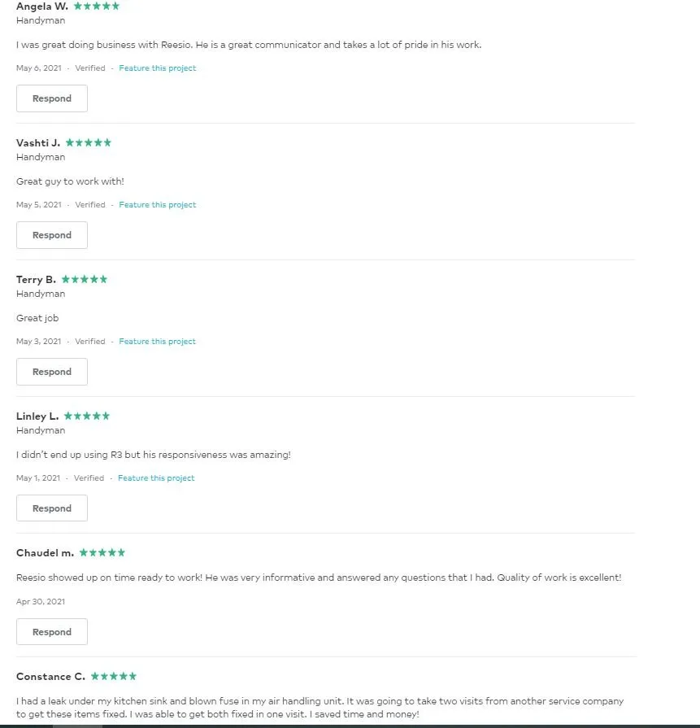Respond to Angela W.'s review
This screenshot has width=700, height=728.
(52, 98)
